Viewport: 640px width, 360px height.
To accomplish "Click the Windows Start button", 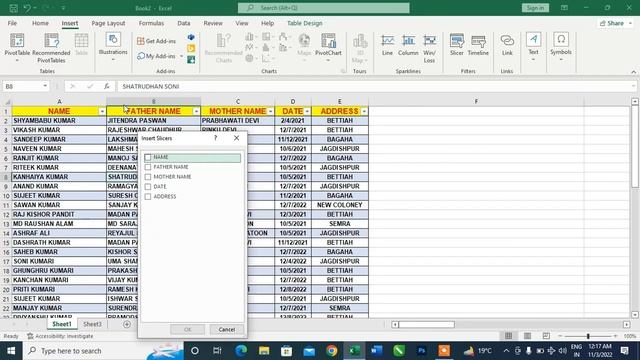I will tap(11, 351).
